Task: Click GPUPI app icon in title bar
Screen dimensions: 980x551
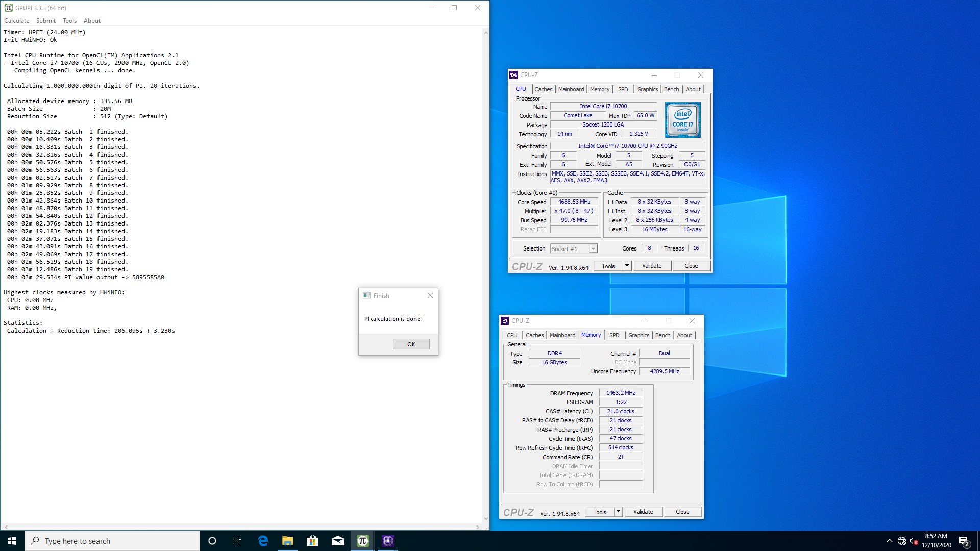Action: click(9, 8)
